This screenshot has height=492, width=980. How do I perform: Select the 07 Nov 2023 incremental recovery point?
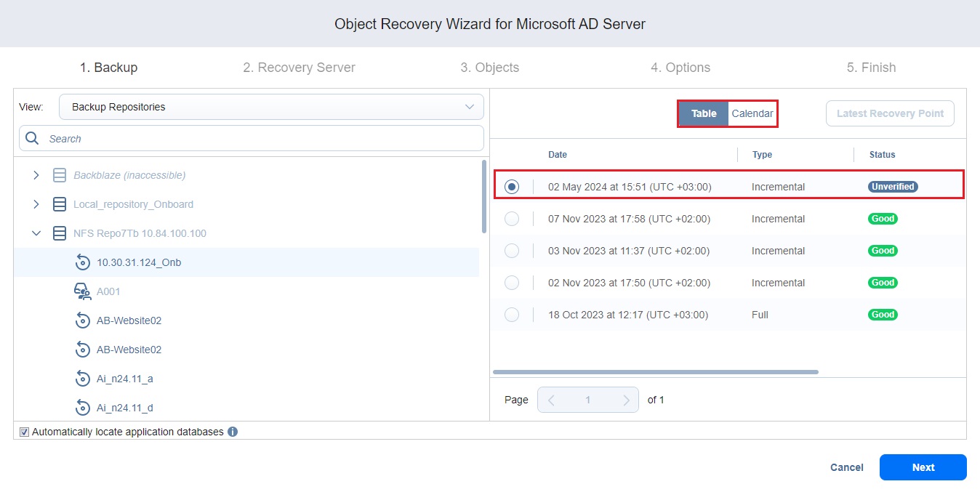pyautogui.click(x=512, y=219)
